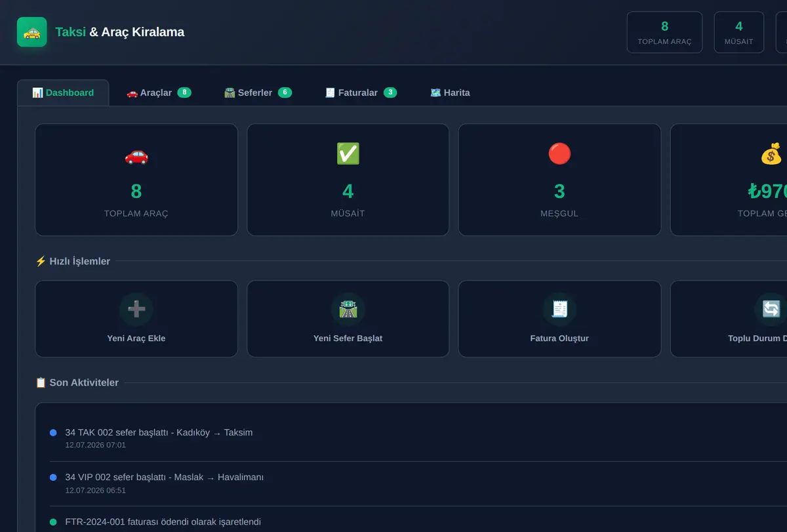Screen dimensions: 787x532
Task: Click the green checkmark icon in Müsait card
Action: (348, 154)
